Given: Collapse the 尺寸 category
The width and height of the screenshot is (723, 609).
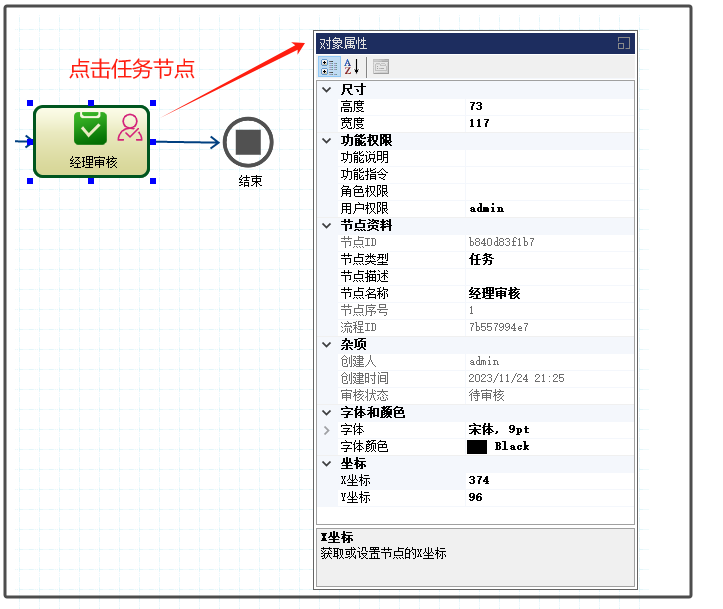Looking at the screenshot, I should tap(326, 90).
